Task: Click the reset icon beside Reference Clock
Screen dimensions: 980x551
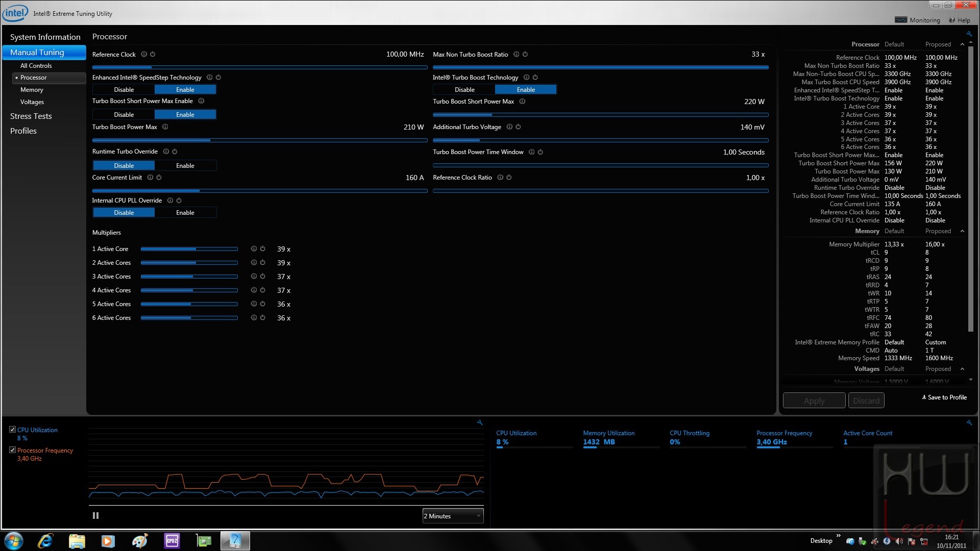Action: tap(153, 54)
